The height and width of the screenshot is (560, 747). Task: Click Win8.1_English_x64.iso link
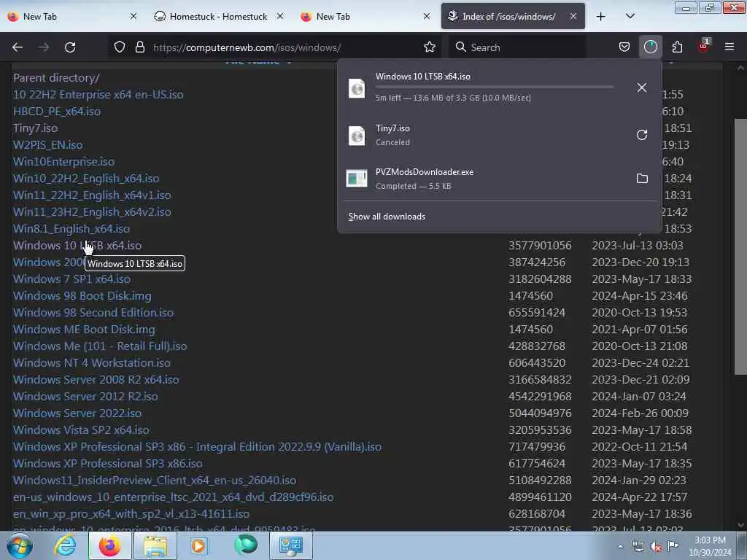(71, 228)
